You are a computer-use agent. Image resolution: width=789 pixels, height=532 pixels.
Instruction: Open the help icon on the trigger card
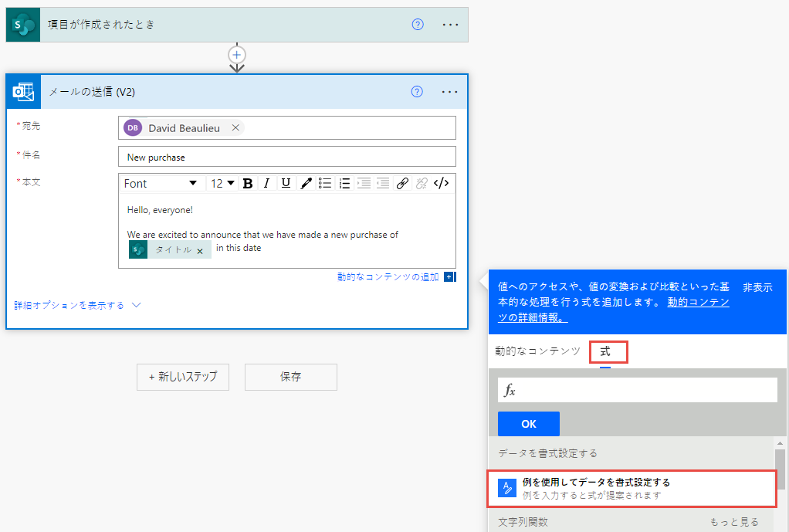(x=417, y=24)
